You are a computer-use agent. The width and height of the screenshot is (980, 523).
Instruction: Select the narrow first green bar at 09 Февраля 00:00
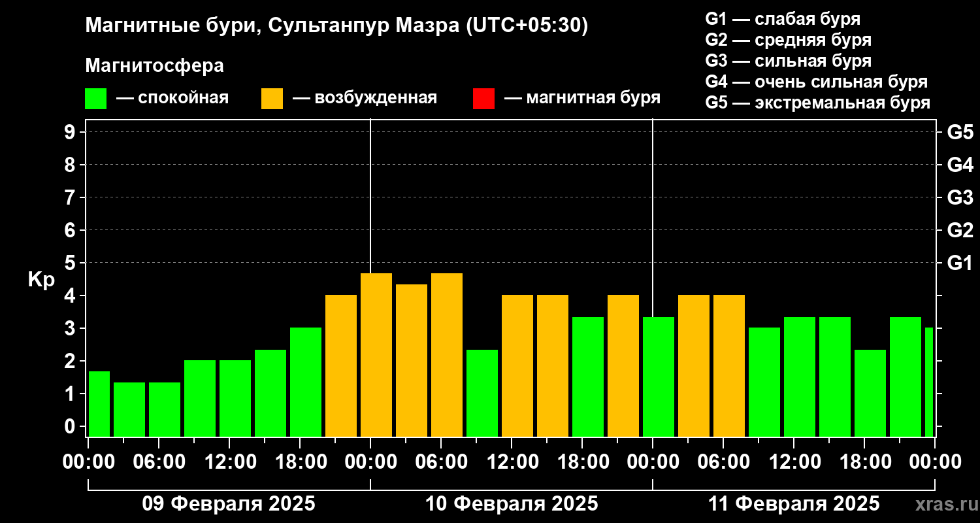click(99, 404)
